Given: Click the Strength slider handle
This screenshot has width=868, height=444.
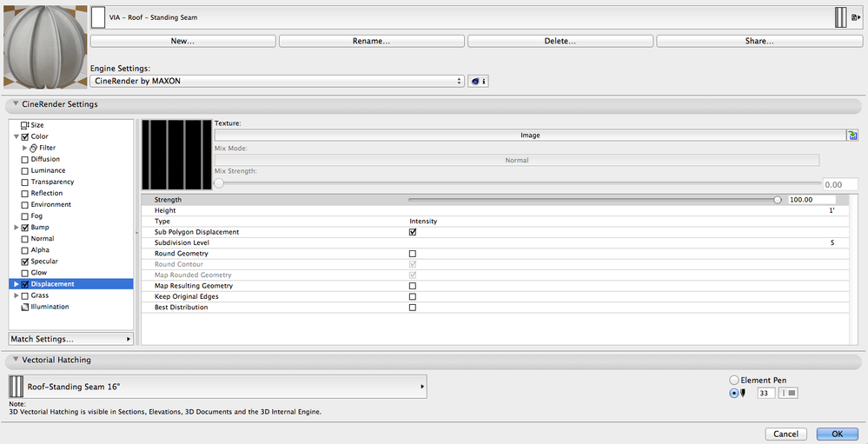Looking at the screenshot, I should coord(778,200).
